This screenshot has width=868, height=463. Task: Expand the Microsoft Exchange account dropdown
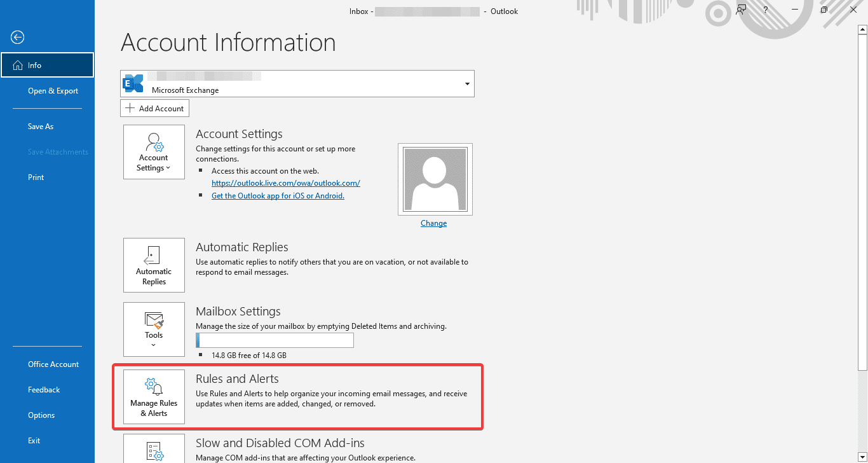coord(467,84)
